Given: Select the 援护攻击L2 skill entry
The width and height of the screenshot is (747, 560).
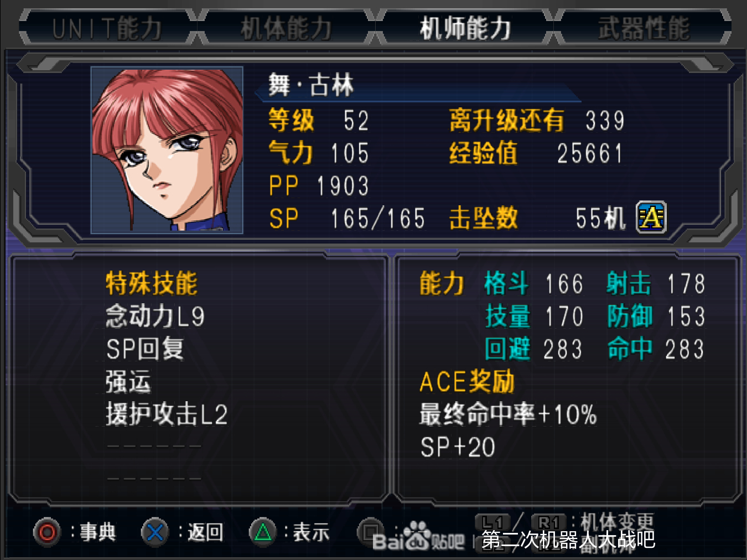Looking at the screenshot, I should pos(167,414).
